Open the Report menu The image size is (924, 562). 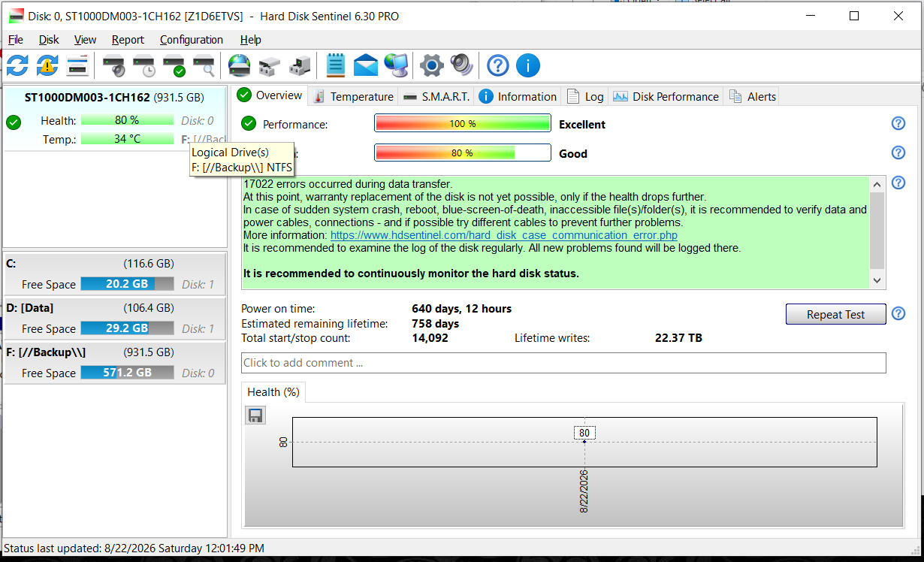pyautogui.click(x=128, y=40)
